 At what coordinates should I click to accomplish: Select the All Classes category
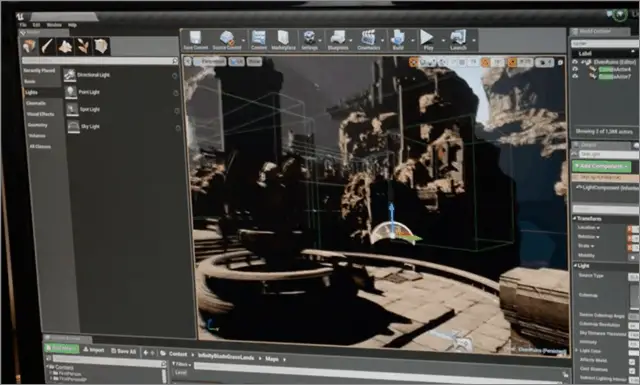point(40,147)
